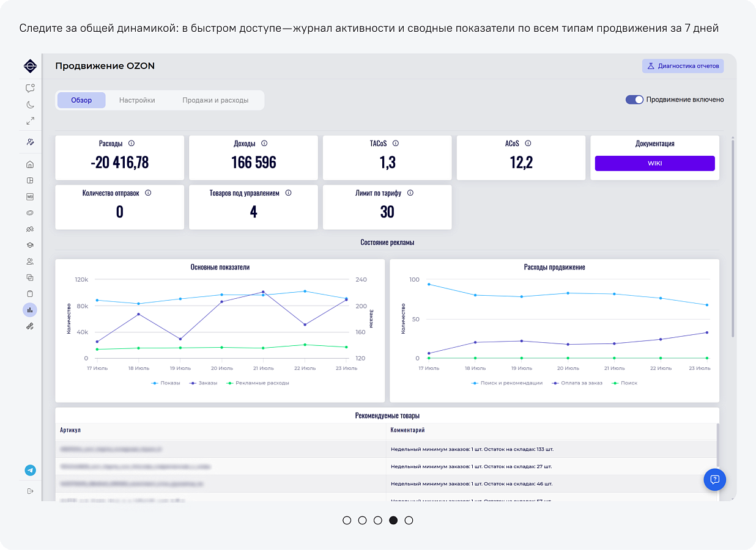Toggle Поиск series in right chart legend
The height and width of the screenshot is (550, 756).
click(x=624, y=383)
